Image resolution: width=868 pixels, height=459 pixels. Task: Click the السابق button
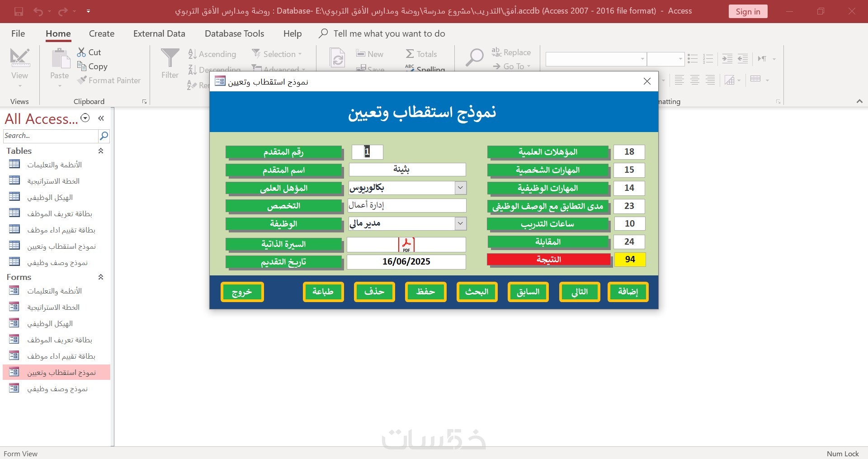(528, 292)
